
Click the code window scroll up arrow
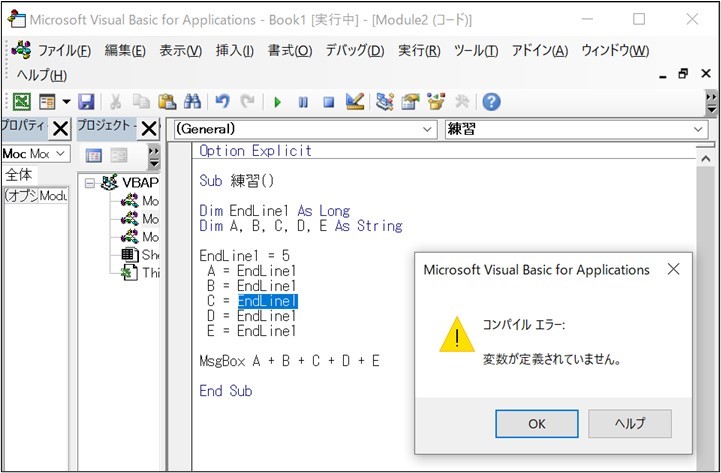pos(706,159)
